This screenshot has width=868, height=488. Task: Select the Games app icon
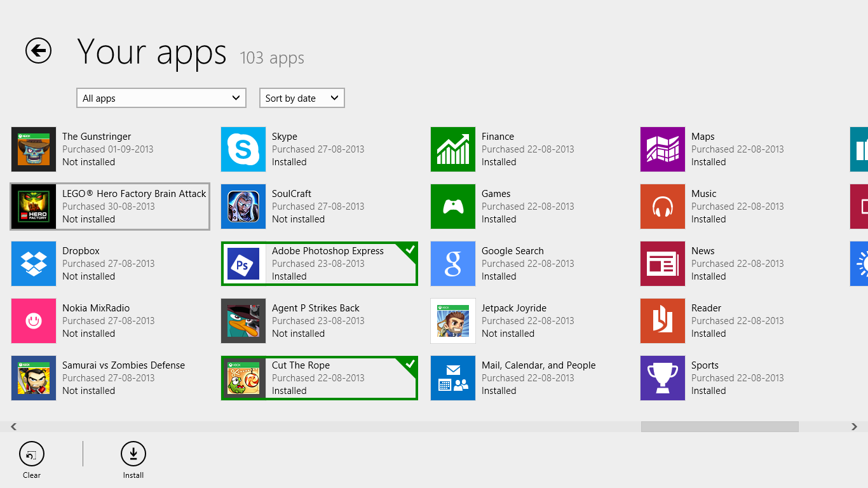click(x=453, y=207)
